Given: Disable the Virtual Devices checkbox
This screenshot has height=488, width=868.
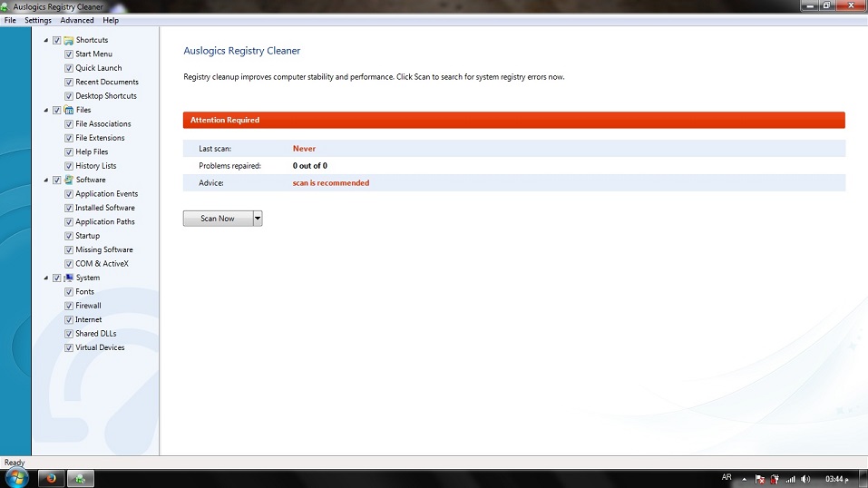Looking at the screenshot, I should pyautogui.click(x=69, y=348).
